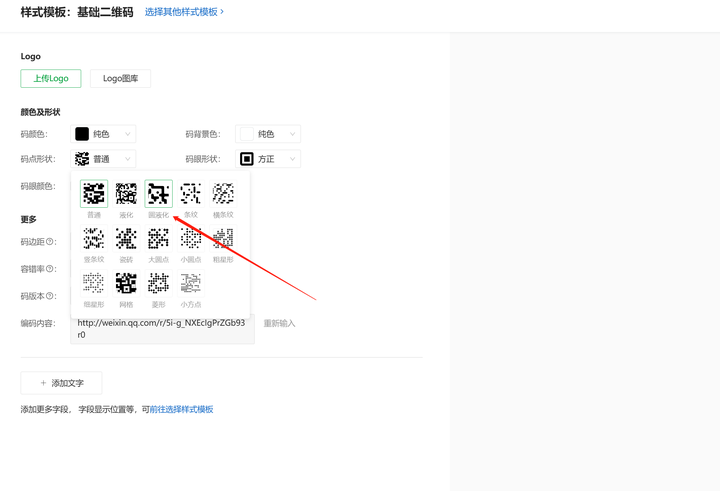Pick the 网格 dot shape thumbnail
The image size is (720, 491).
tap(126, 283)
